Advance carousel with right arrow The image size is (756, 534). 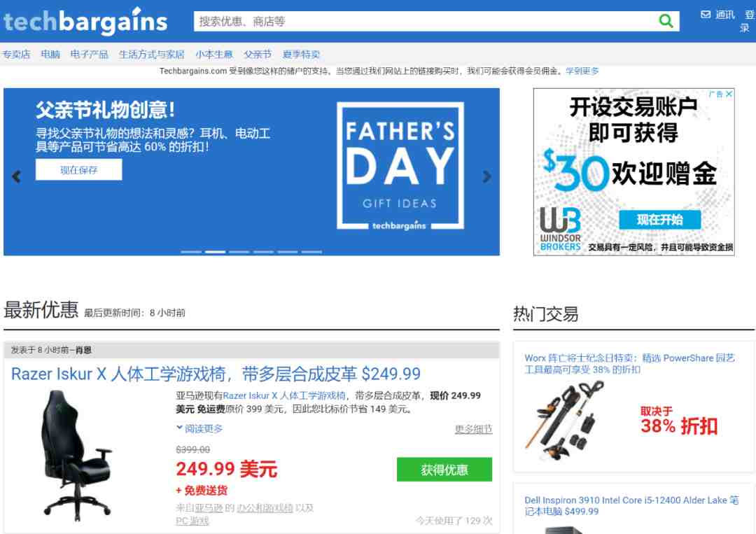[487, 176]
